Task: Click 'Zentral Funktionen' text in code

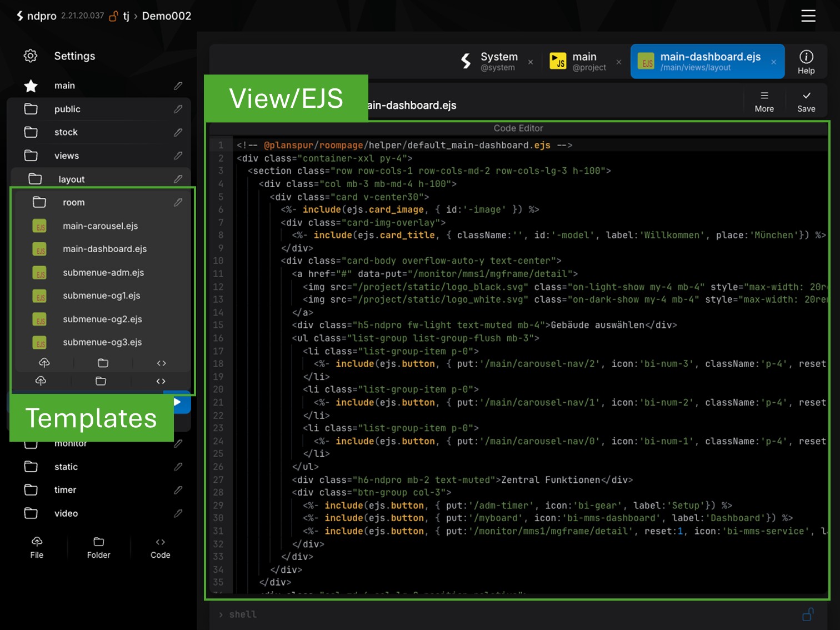Action: [551, 480]
